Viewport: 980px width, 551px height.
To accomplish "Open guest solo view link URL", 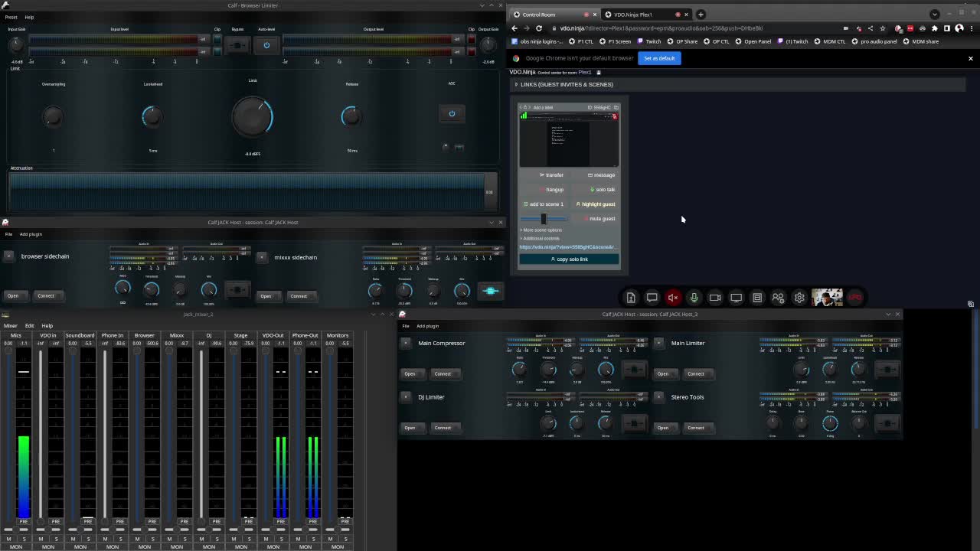I will (567, 247).
